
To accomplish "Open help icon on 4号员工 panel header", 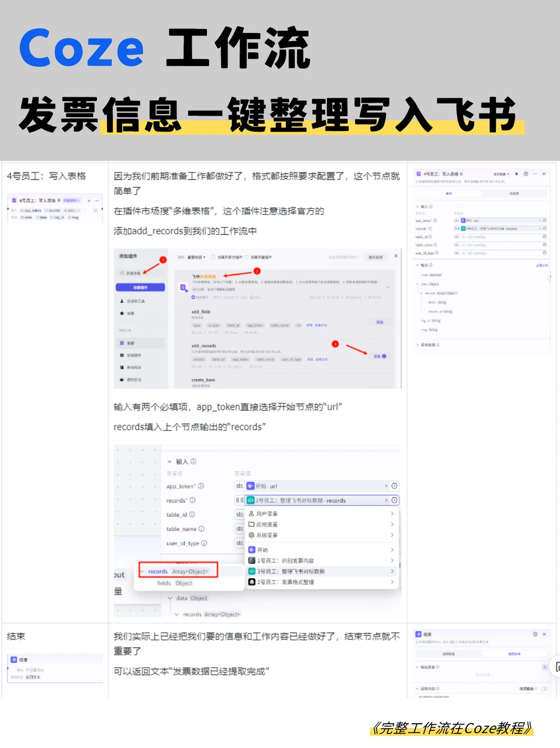I will [526, 174].
